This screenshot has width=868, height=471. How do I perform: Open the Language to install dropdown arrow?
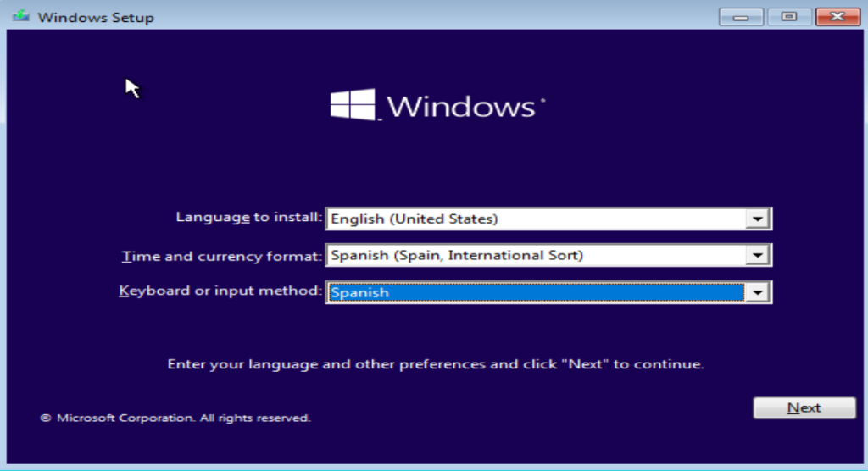(757, 219)
